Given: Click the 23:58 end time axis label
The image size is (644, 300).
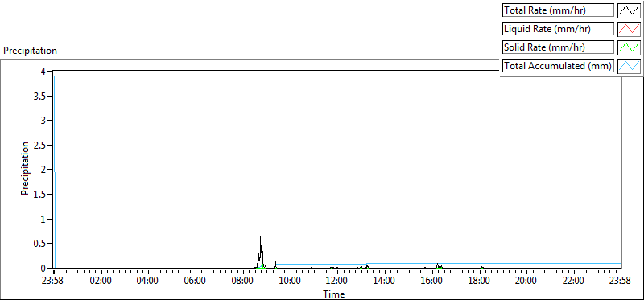Looking at the screenshot, I should 620,282.
